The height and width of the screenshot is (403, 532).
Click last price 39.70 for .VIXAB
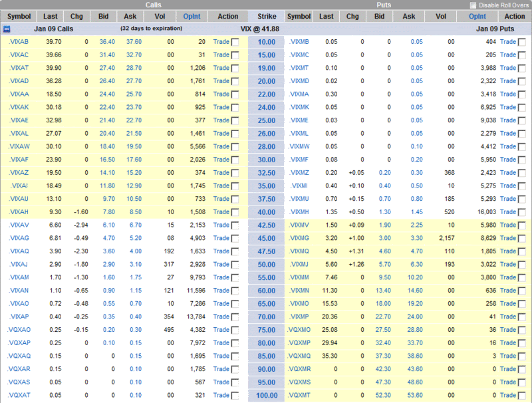(54, 42)
